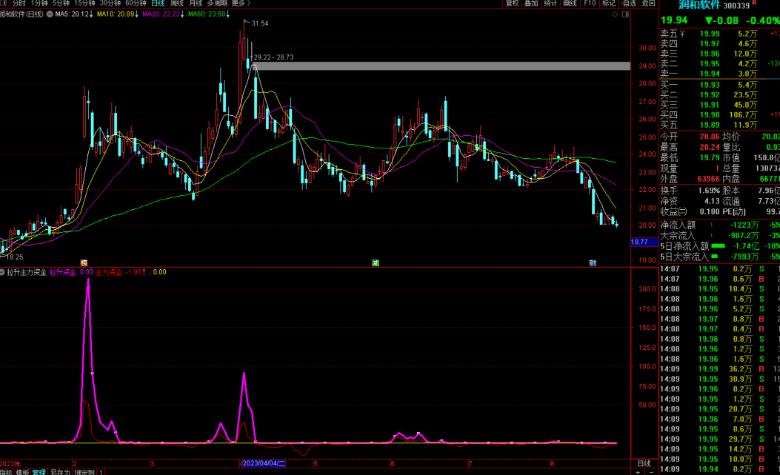Select the 最高 20.24 value

(x=709, y=147)
